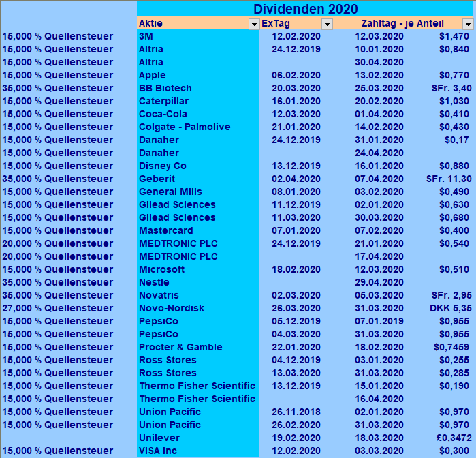
Task: Click the Zahltag date 07.01.2019 for PepsiCo
Action: tap(379, 321)
